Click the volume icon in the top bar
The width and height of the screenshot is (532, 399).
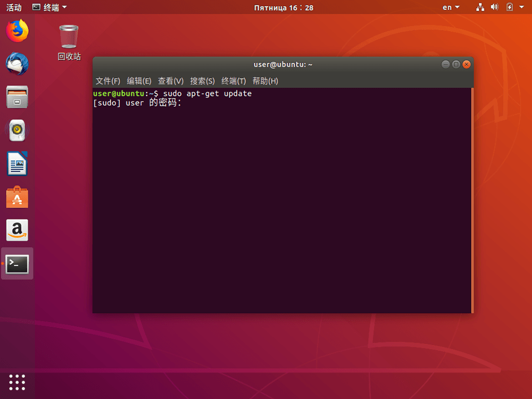[x=494, y=7]
